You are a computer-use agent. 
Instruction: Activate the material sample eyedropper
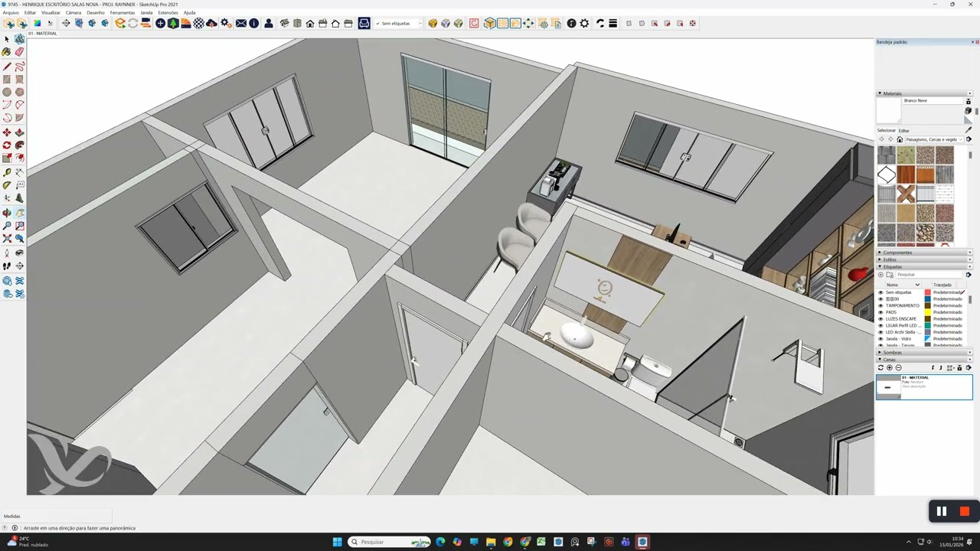tap(969, 130)
